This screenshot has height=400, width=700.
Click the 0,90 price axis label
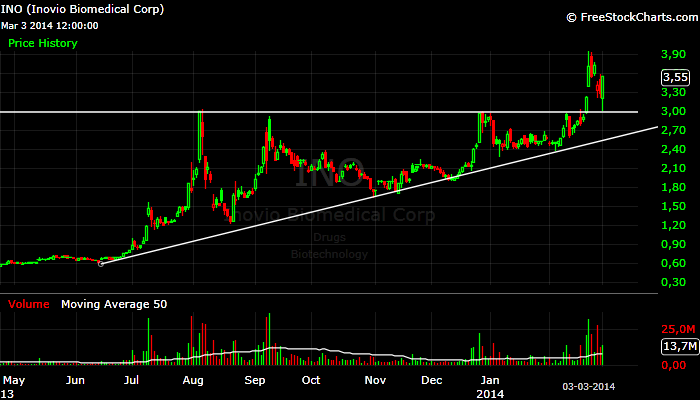pyautogui.click(x=674, y=244)
